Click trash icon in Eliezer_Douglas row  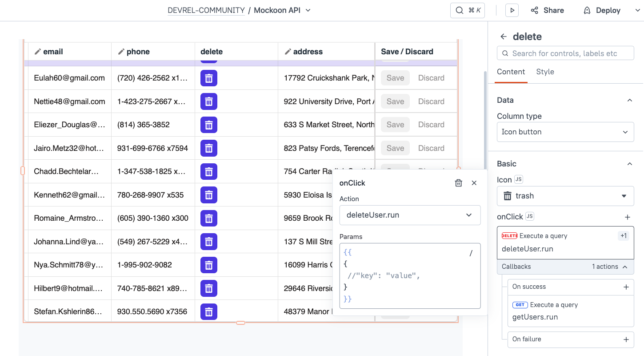[209, 125]
